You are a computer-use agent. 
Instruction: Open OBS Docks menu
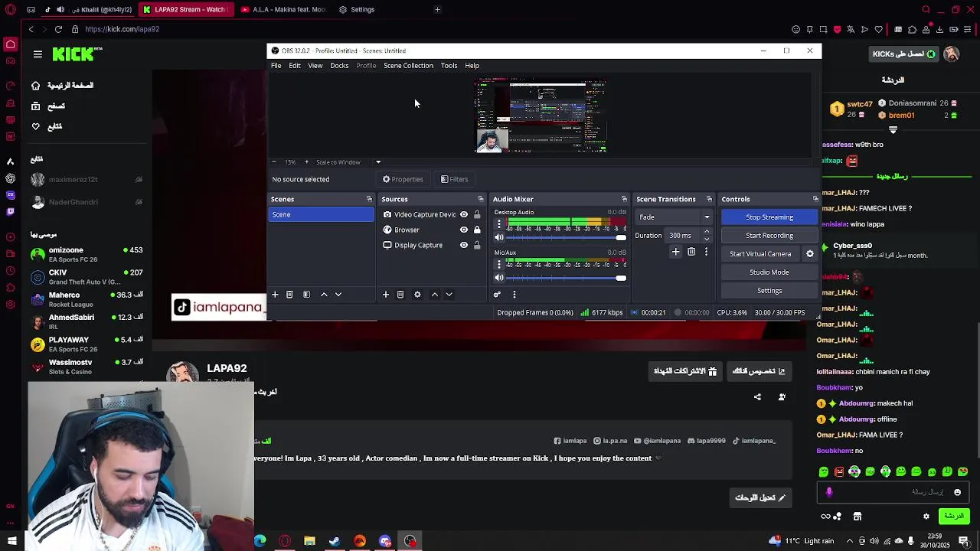click(339, 66)
